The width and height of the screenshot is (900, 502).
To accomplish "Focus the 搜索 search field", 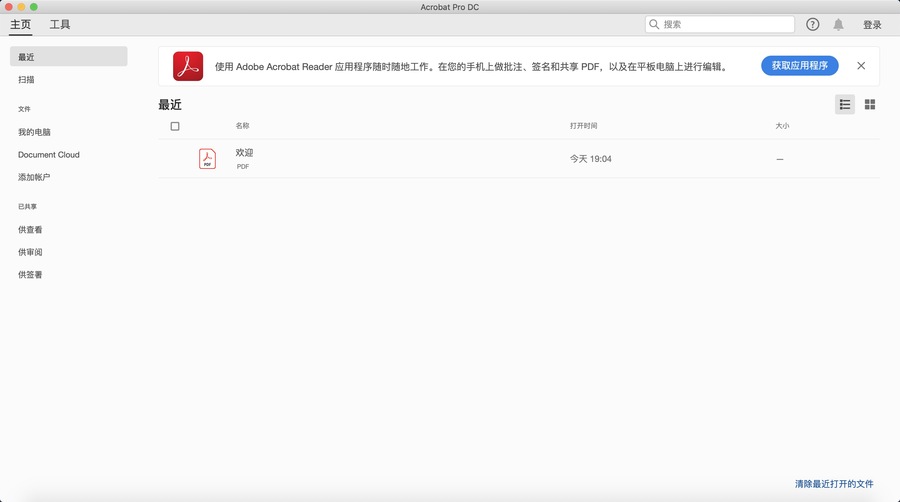I will [720, 24].
